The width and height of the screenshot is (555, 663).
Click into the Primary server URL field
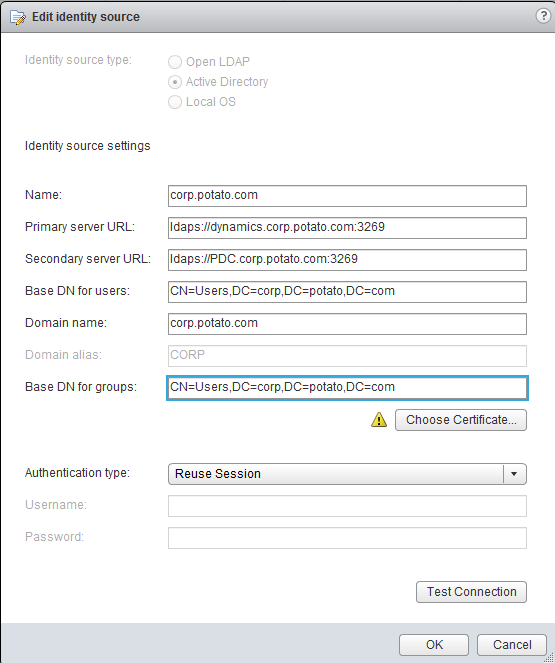[347, 228]
